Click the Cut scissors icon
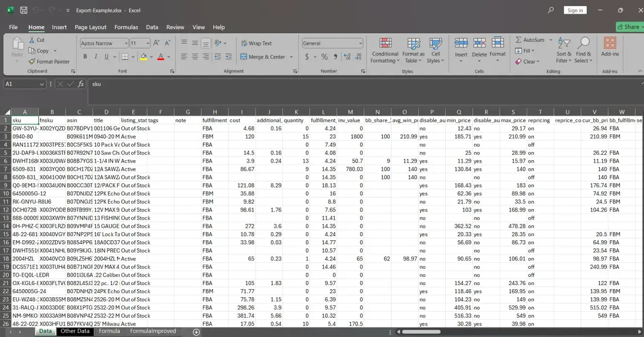The image size is (644, 337). point(32,40)
